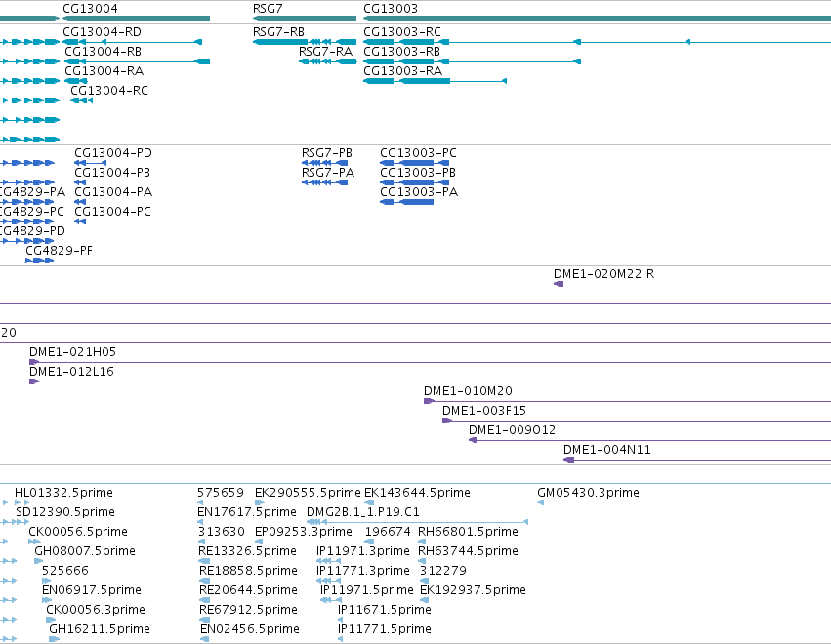The width and height of the screenshot is (831, 644).
Task: Select BAC clone DME1-009O12
Action: point(649,441)
